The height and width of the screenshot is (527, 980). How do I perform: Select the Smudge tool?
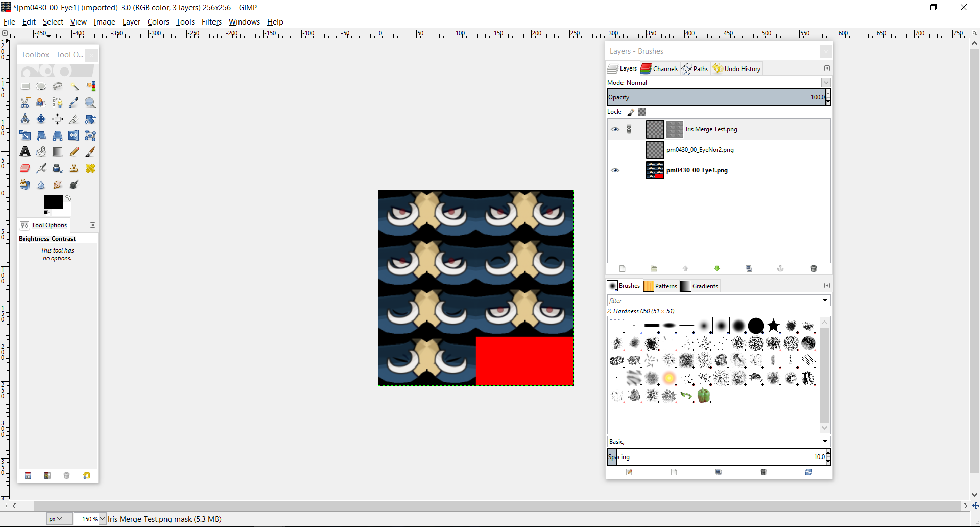tap(58, 185)
